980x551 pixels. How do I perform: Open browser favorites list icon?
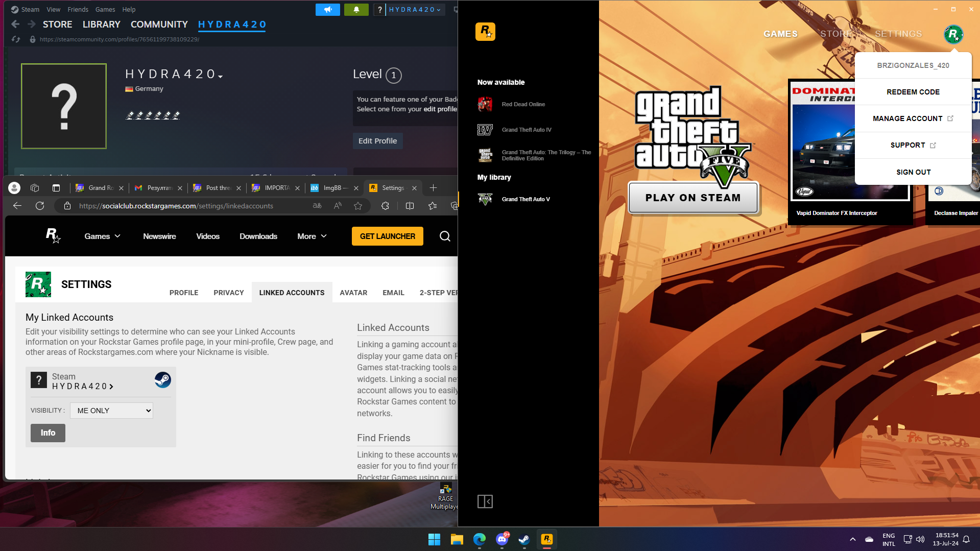pos(433,206)
